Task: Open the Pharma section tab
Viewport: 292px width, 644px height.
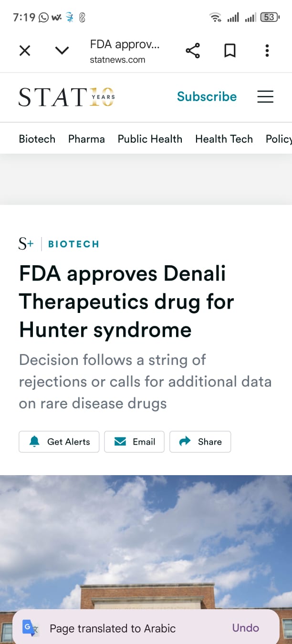Action: point(86,139)
